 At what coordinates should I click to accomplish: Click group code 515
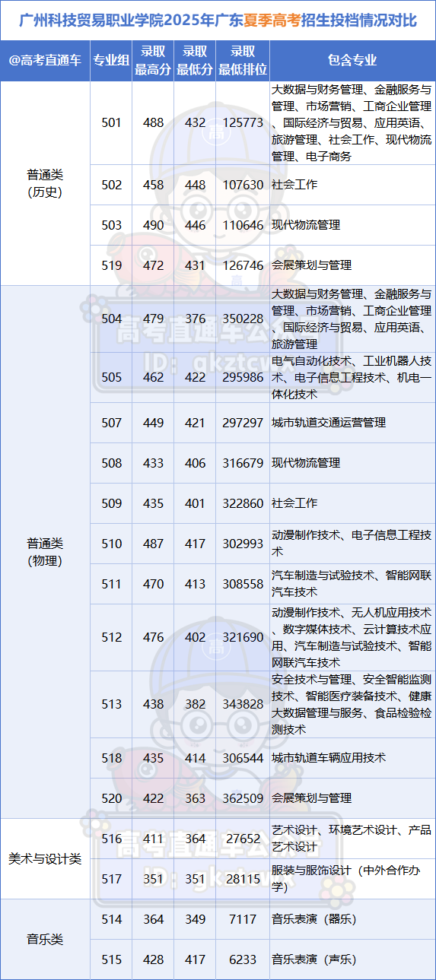pyautogui.click(x=111, y=959)
